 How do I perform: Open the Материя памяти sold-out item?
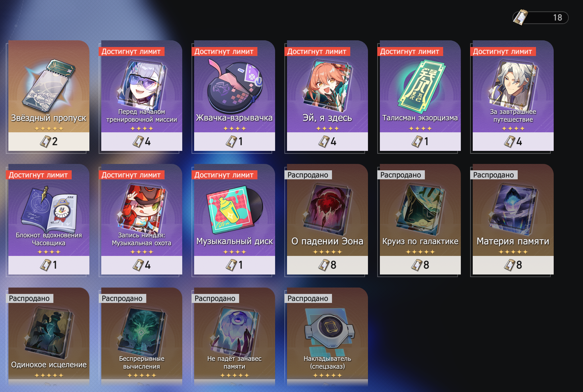[x=513, y=219]
